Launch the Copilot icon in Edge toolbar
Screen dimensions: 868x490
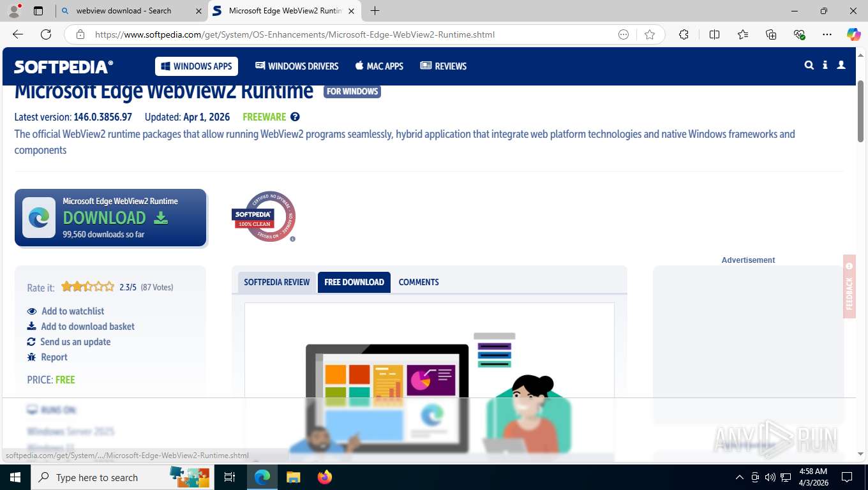click(853, 34)
